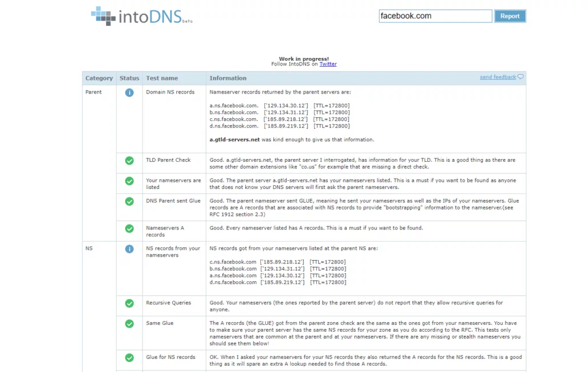Click the Category column header
The image size is (588, 372).
click(99, 78)
